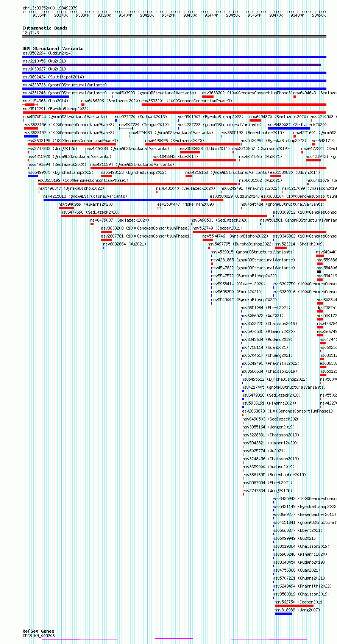This screenshot has width=337, height=644.
Task: Open esv3580828 (Uddin2014) variant
Action: point(205,148)
